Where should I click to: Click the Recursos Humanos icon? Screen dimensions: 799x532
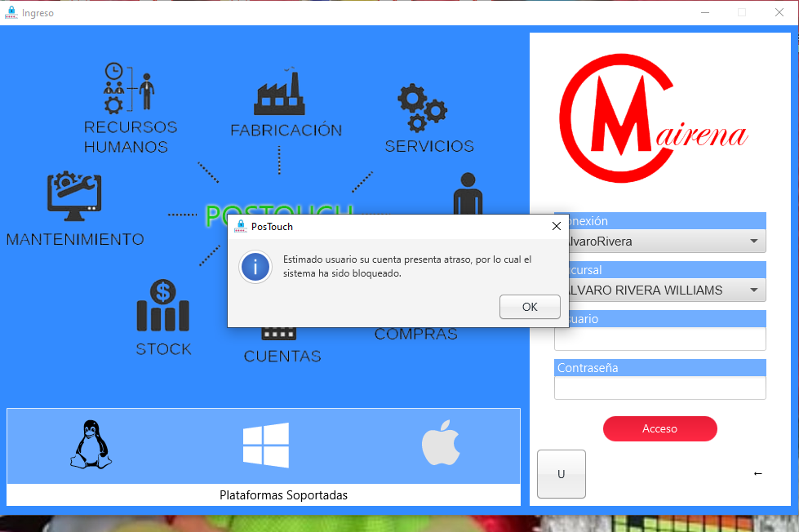pos(129,88)
